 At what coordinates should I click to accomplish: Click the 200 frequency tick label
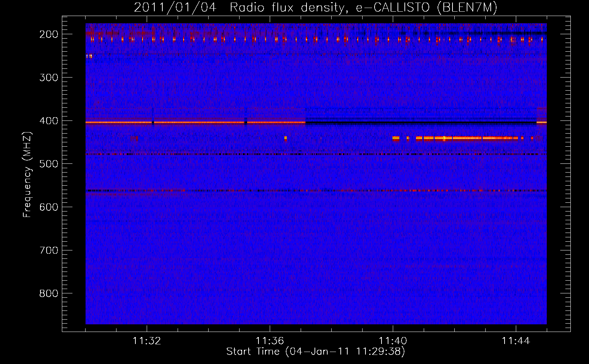49,34
